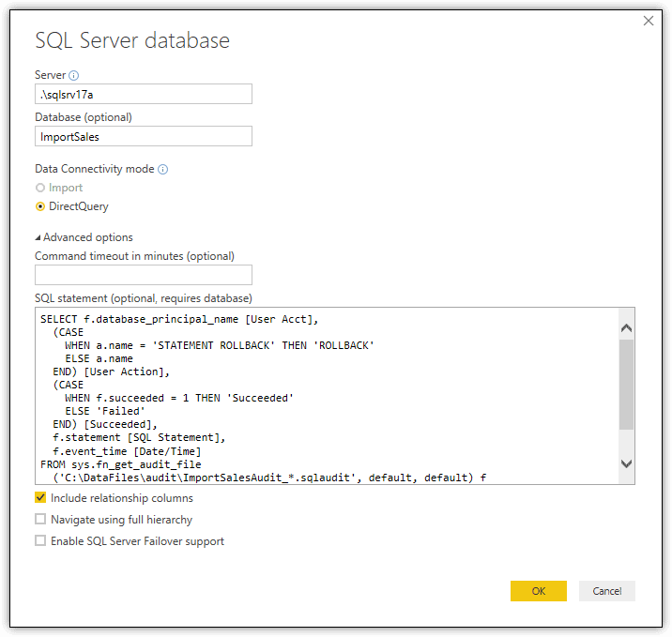Click the 'END) [User Action],' line
Screen dimensions: 672x637
tap(111, 372)
